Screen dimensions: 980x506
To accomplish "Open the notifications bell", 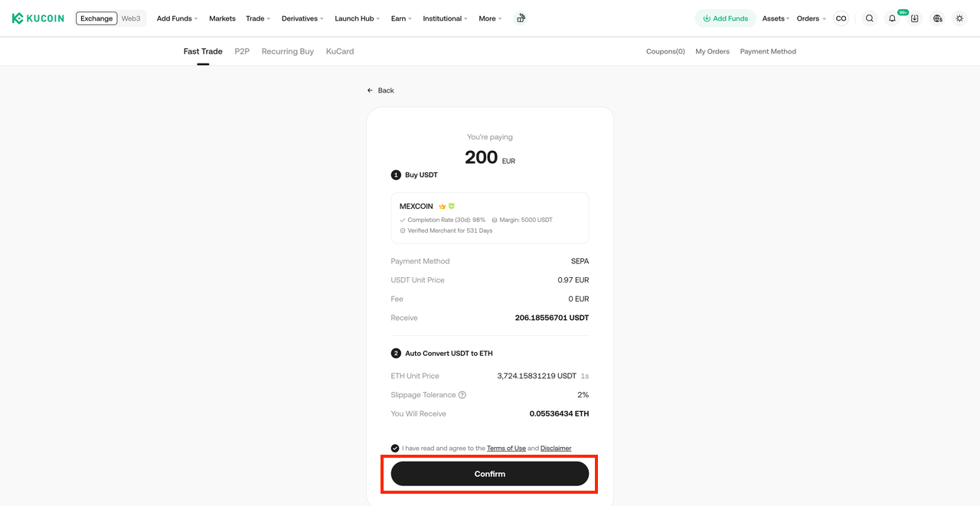I will (892, 18).
